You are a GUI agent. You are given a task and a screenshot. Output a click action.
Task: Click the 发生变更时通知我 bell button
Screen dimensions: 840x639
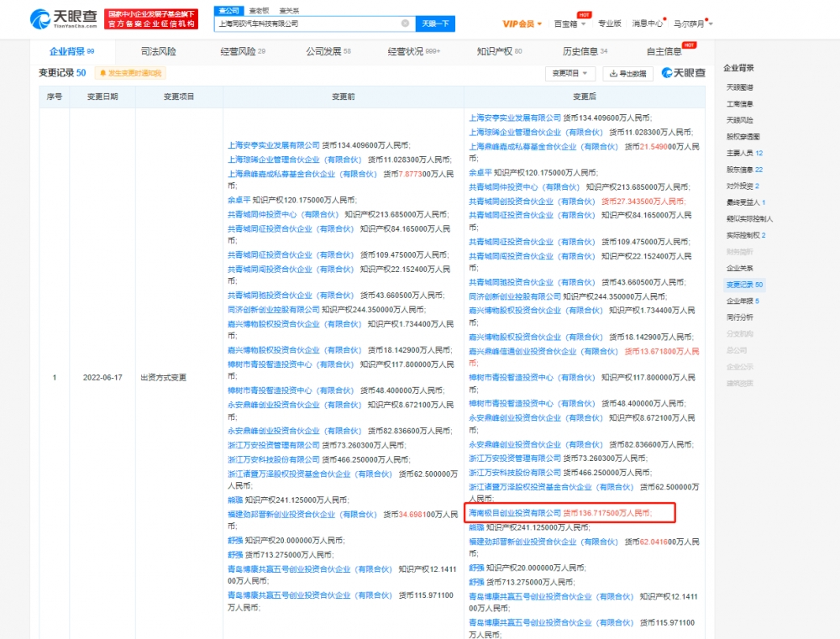(x=130, y=73)
